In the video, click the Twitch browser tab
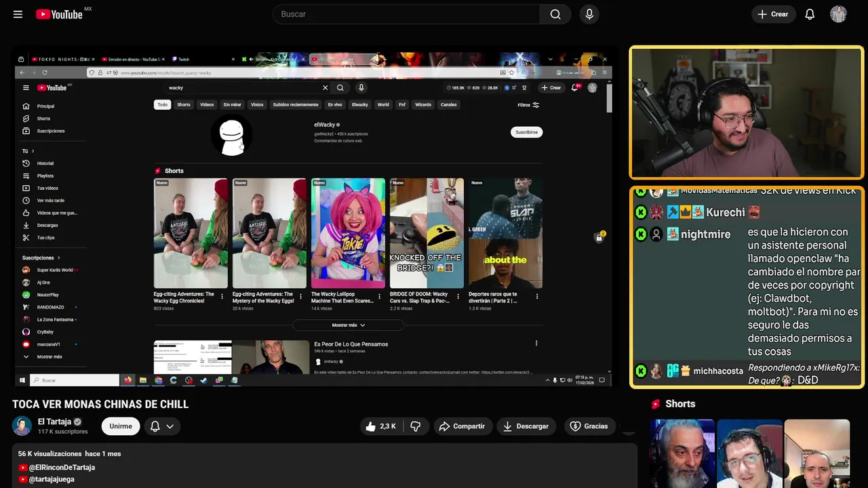The image size is (868, 488). click(203, 60)
